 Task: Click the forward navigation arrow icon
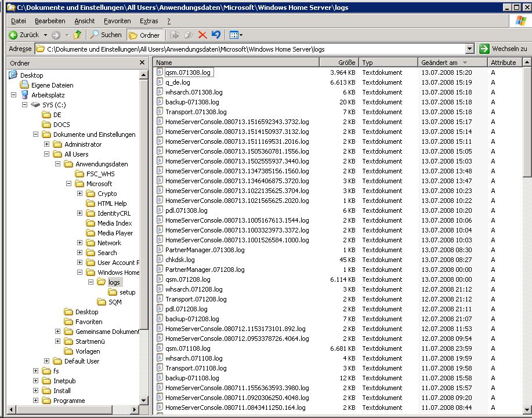(56, 35)
